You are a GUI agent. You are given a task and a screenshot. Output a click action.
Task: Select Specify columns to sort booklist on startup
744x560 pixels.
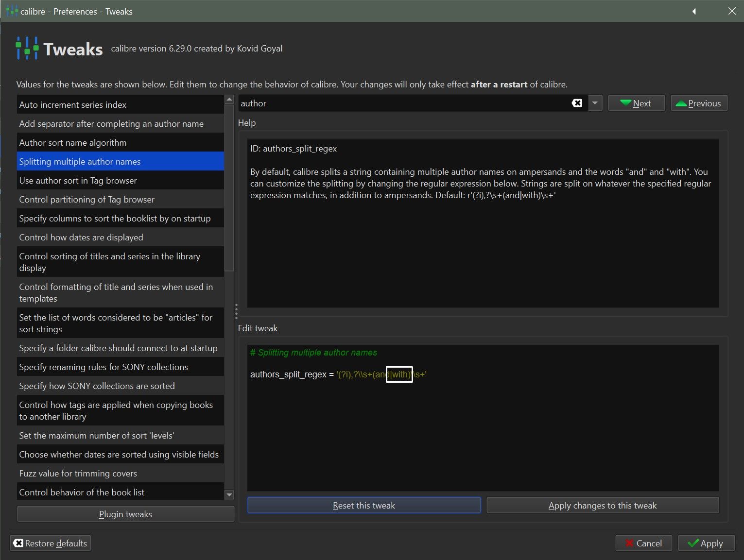(121, 218)
